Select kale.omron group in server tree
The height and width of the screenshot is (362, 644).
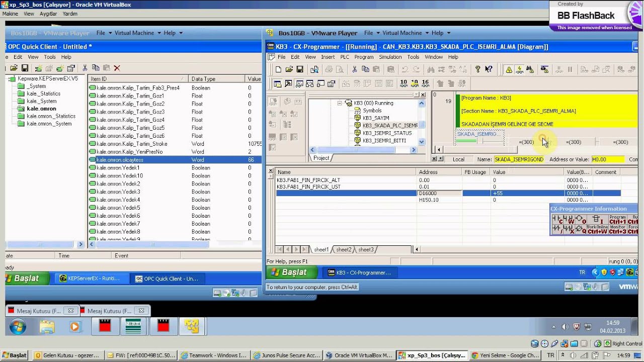(41, 109)
